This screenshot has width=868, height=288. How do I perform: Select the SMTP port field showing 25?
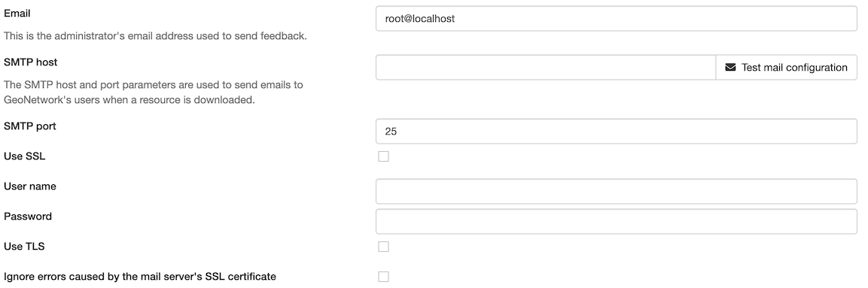(x=616, y=132)
